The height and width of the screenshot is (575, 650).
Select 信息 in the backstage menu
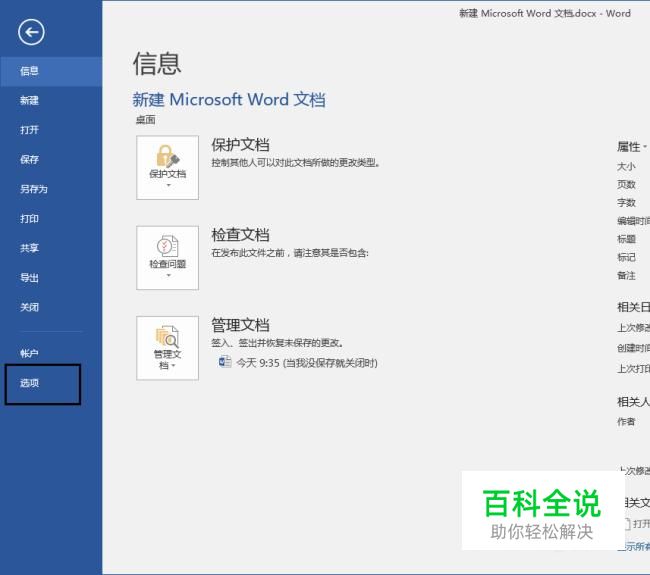click(x=51, y=71)
